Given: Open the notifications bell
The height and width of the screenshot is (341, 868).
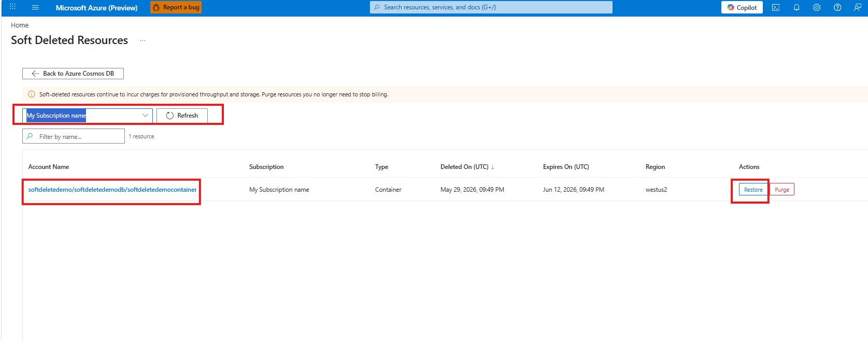Looking at the screenshot, I should (x=796, y=7).
